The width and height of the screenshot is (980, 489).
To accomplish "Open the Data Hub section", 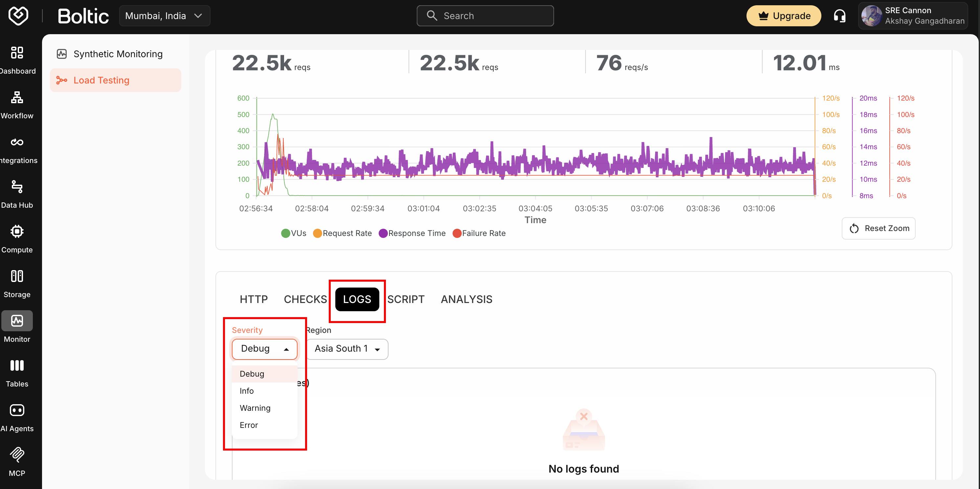I will point(17,193).
